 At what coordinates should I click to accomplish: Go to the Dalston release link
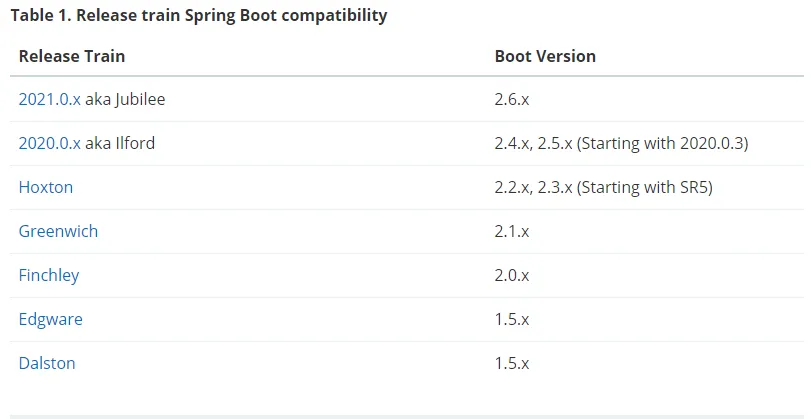click(47, 363)
